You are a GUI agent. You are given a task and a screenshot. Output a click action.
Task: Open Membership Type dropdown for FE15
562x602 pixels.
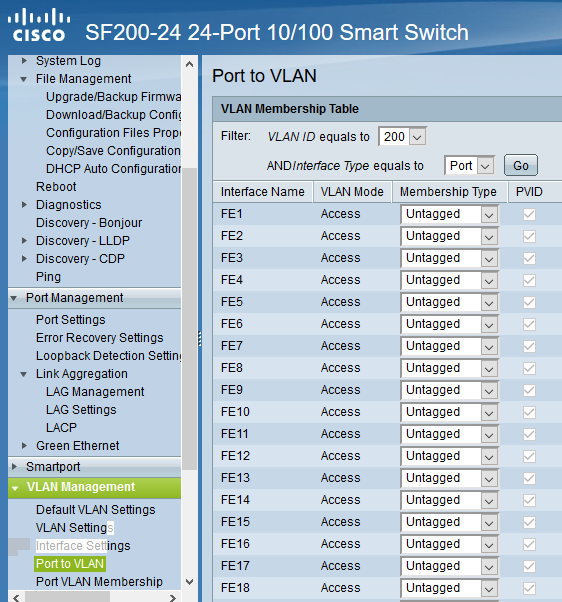click(x=449, y=522)
